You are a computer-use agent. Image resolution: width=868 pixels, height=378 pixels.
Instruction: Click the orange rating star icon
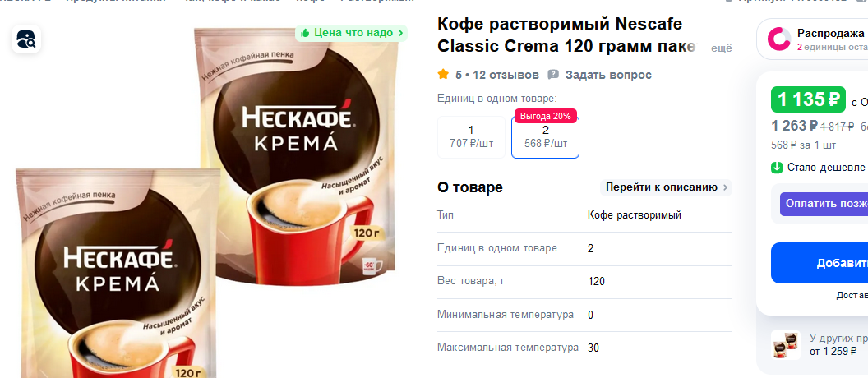443,74
